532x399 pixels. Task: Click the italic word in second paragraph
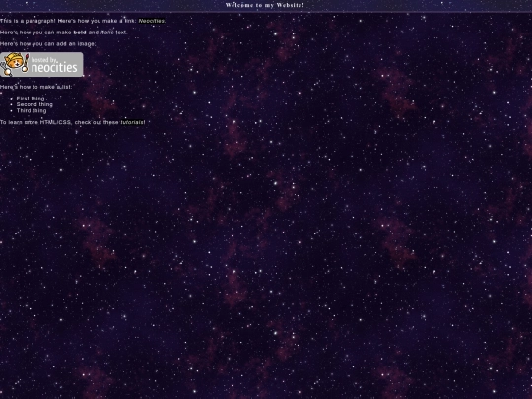(107, 33)
